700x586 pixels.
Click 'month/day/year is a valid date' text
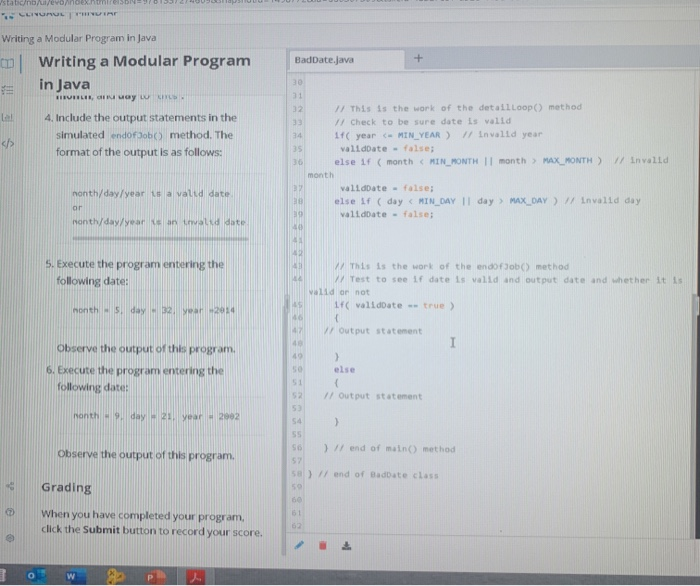[151, 194]
